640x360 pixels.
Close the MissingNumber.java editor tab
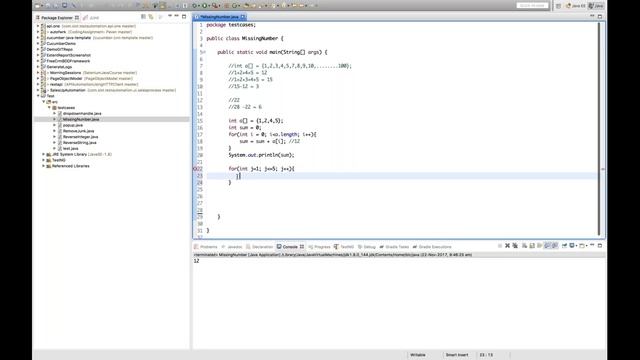[243, 17]
